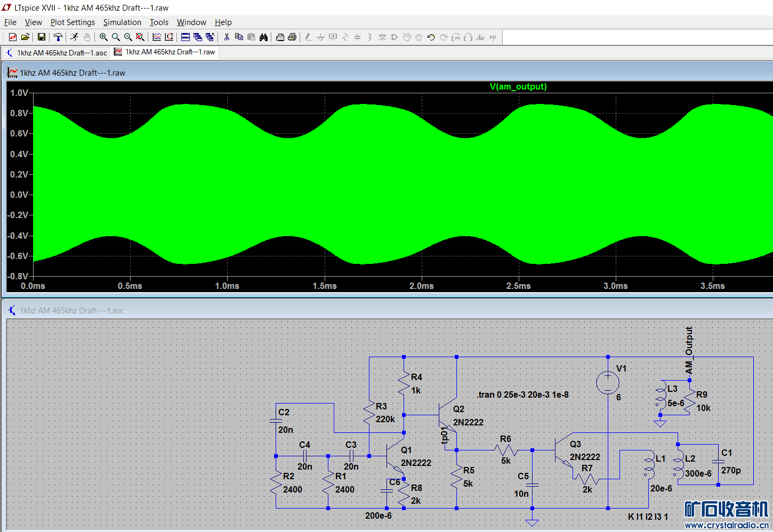Click the Autorange plot icon

pos(157,37)
